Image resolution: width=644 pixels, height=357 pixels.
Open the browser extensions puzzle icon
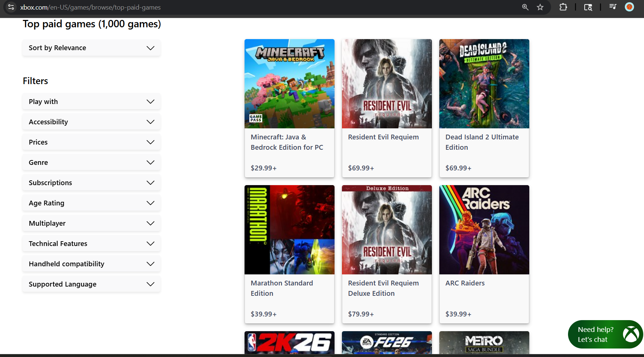coord(563,7)
